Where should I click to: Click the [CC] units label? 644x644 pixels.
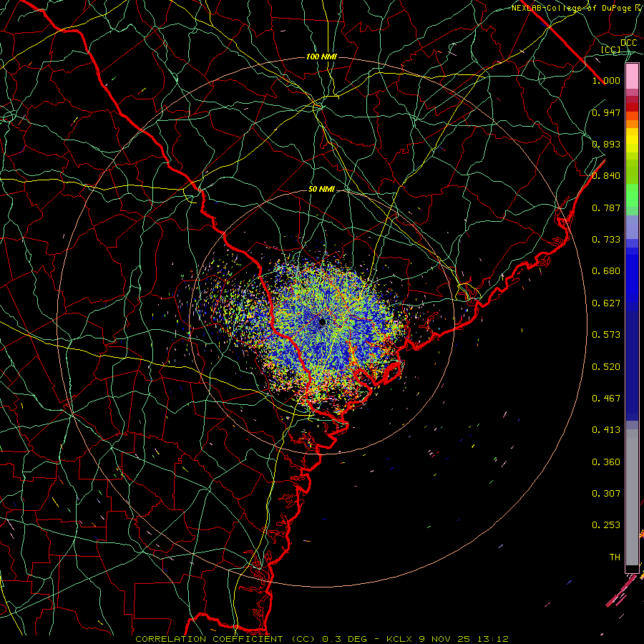(x=611, y=49)
